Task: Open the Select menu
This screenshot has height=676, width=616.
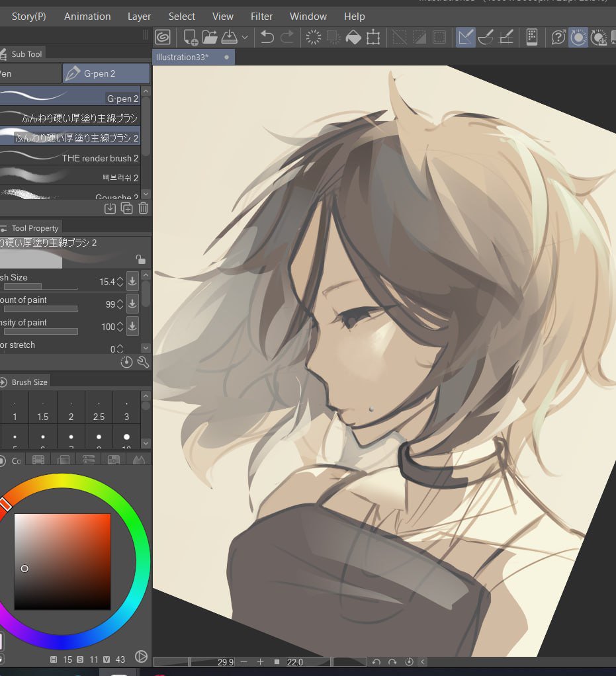Action: point(181,17)
